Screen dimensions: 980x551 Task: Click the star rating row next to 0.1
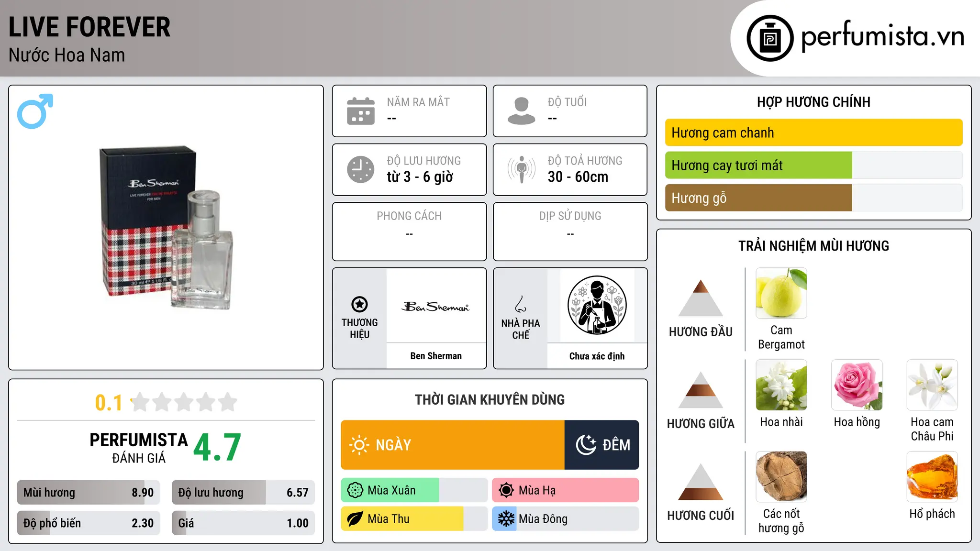tap(184, 402)
